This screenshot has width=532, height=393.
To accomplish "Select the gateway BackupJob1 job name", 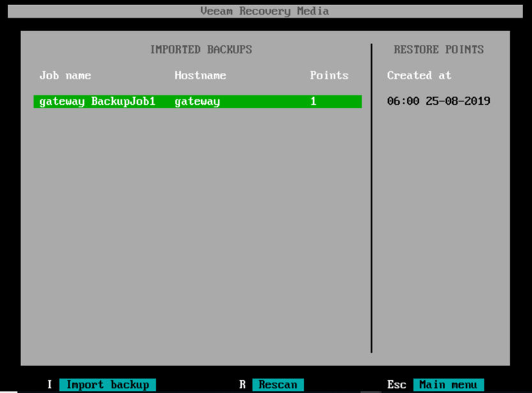I will [97, 102].
